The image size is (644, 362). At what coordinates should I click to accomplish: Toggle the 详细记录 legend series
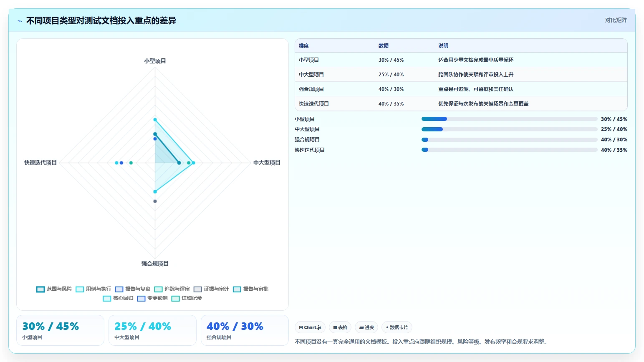coord(187,298)
